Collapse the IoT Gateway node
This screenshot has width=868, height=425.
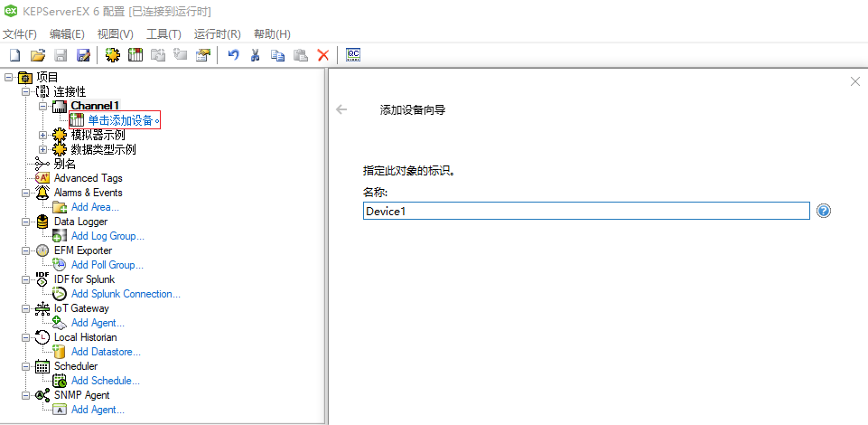click(x=25, y=308)
